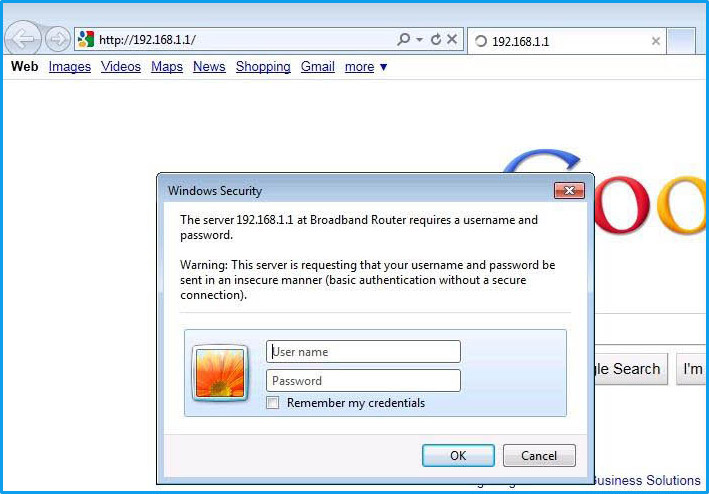Close the 192.168.1.1 browser tab

pos(656,41)
